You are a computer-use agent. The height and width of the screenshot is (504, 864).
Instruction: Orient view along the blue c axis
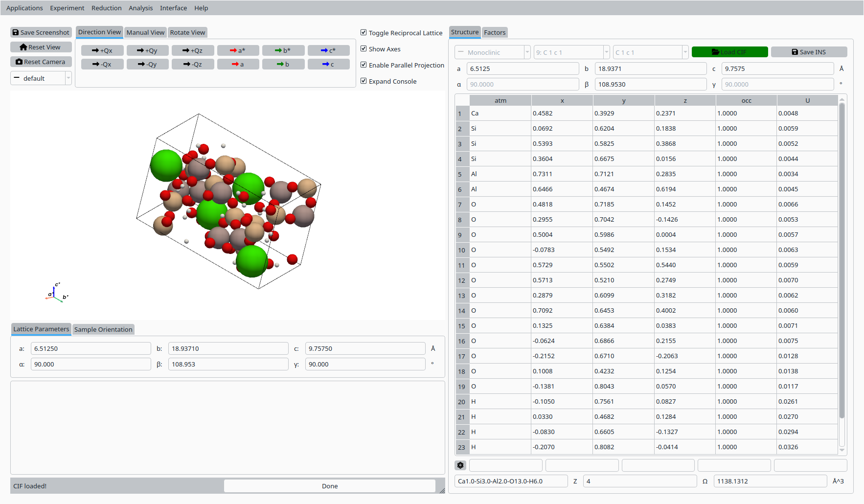coord(328,64)
